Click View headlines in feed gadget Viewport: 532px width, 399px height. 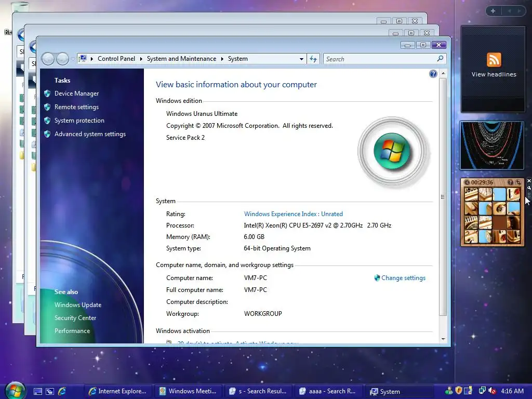(494, 74)
